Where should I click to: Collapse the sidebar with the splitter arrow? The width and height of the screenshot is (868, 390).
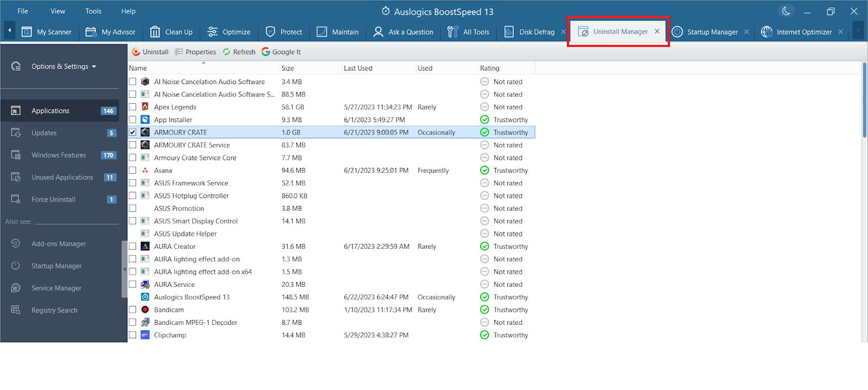point(124,269)
